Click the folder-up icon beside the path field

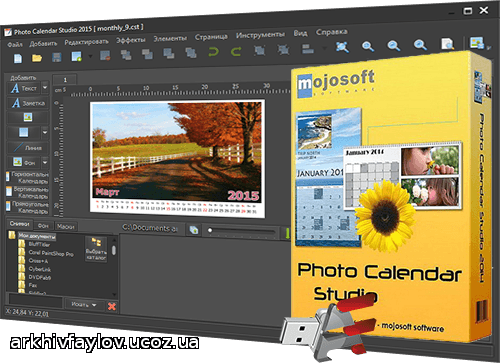[194, 230]
